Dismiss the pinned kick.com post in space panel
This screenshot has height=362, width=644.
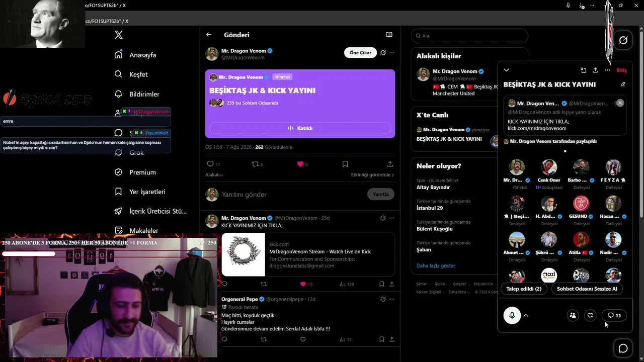click(620, 103)
